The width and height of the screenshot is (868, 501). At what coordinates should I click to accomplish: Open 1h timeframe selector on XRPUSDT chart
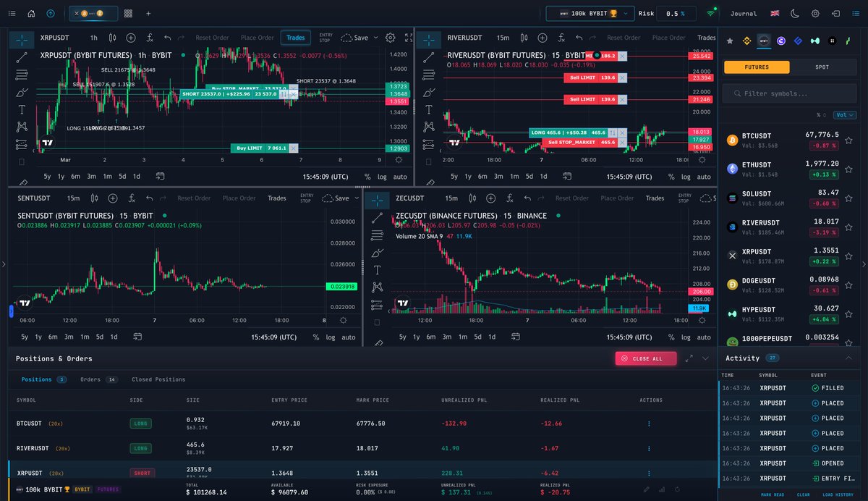click(93, 38)
